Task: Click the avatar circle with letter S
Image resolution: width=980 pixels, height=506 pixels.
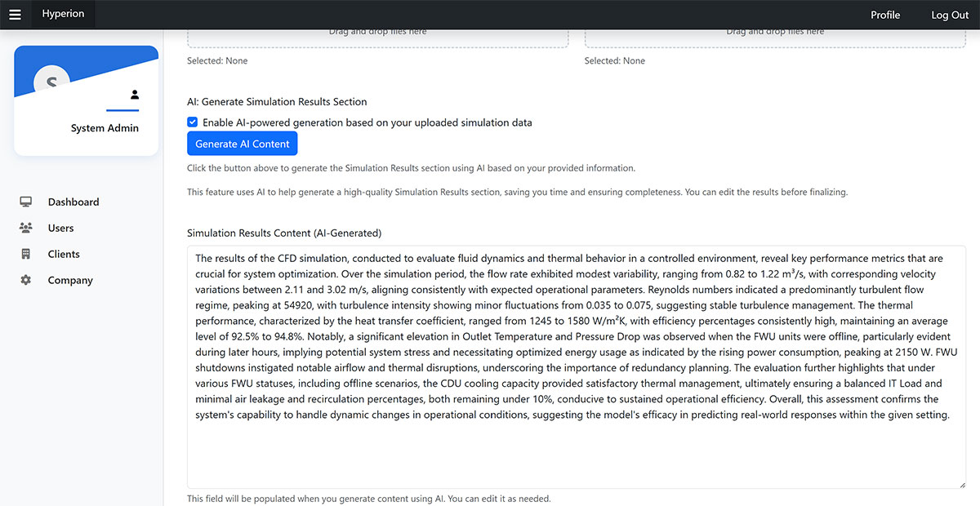Action: pos(52,82)
